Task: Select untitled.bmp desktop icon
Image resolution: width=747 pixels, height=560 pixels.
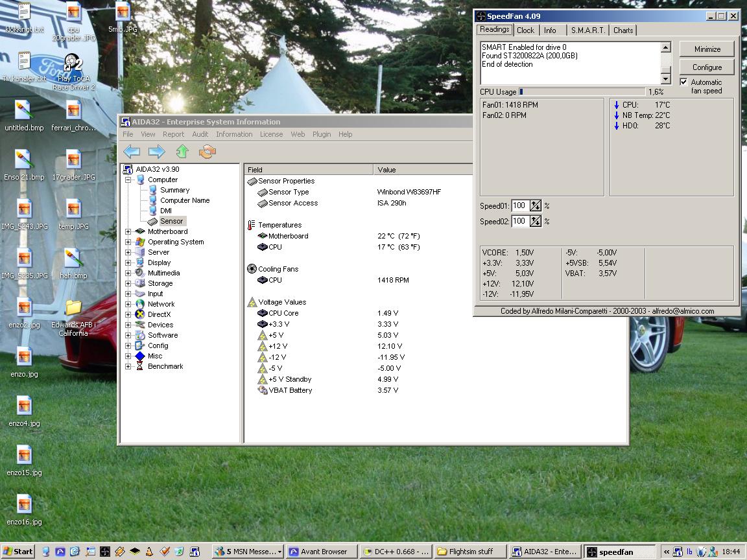Action: click(x=24, y=116)
